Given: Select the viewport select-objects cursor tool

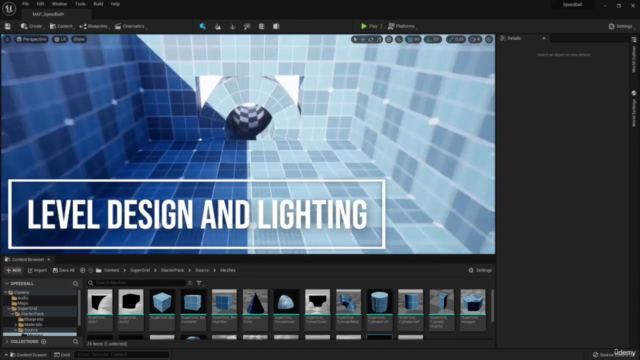Looking at the screenshot, I should (x=355, y=40).
